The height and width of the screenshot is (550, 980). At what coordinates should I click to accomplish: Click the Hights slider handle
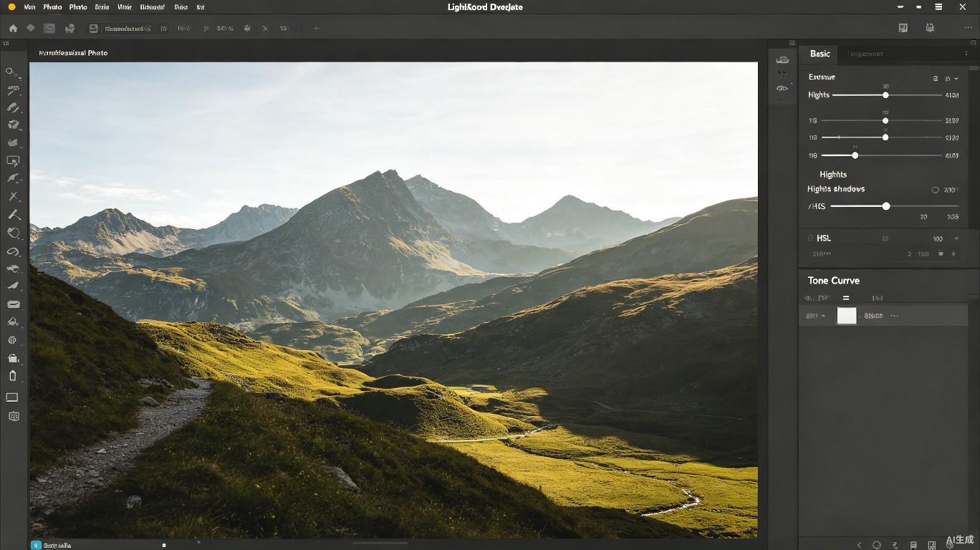(x=885, y=95)
